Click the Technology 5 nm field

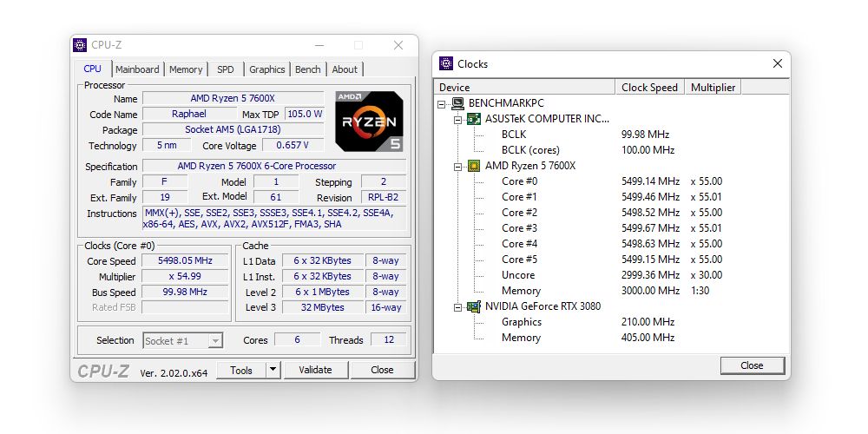(167, 145)
